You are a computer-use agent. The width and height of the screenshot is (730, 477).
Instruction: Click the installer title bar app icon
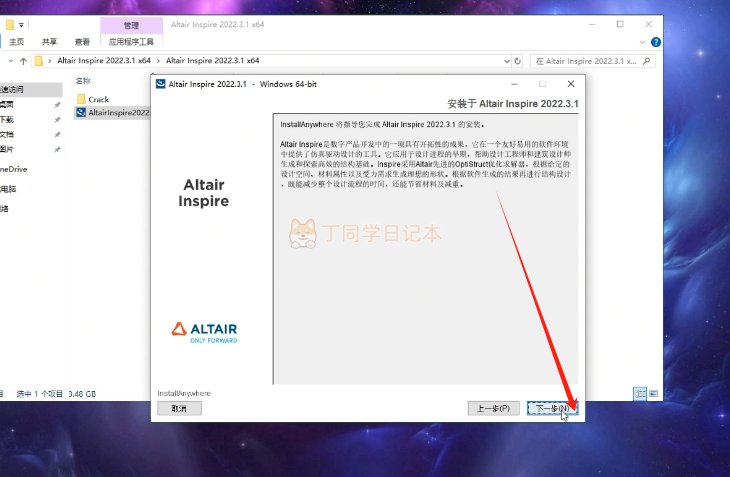(161, 84)
